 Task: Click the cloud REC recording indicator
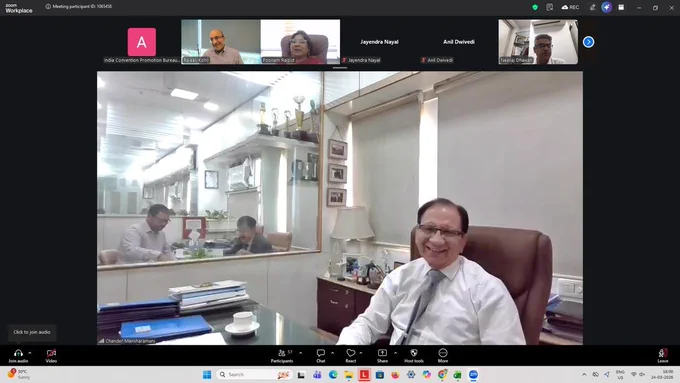(x=570, y=7)
